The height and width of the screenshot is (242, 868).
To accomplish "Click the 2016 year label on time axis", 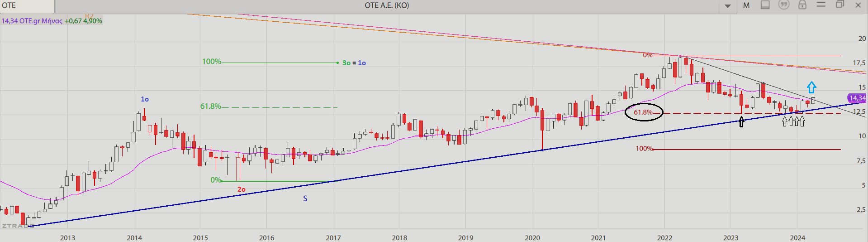I will [266, 237].
